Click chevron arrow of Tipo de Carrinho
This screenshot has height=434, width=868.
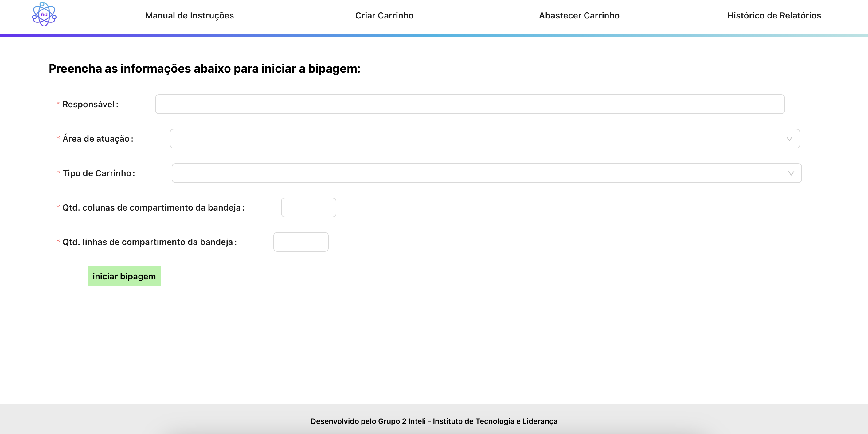791,173
